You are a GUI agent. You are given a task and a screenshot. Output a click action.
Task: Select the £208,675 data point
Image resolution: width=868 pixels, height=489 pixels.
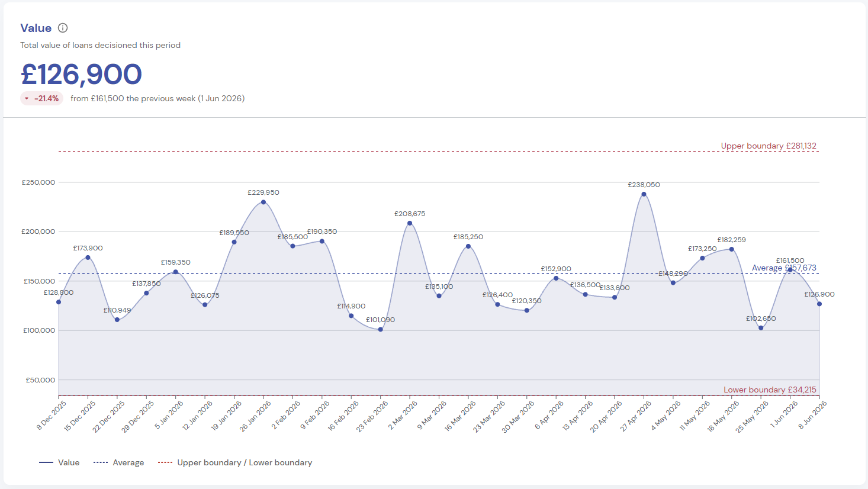pyautogui.click(x=410, y=223)
